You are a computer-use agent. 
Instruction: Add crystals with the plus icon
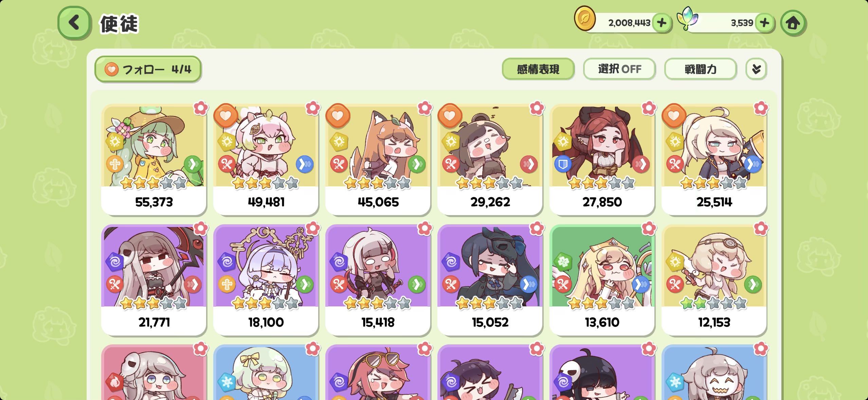(764, 23)
